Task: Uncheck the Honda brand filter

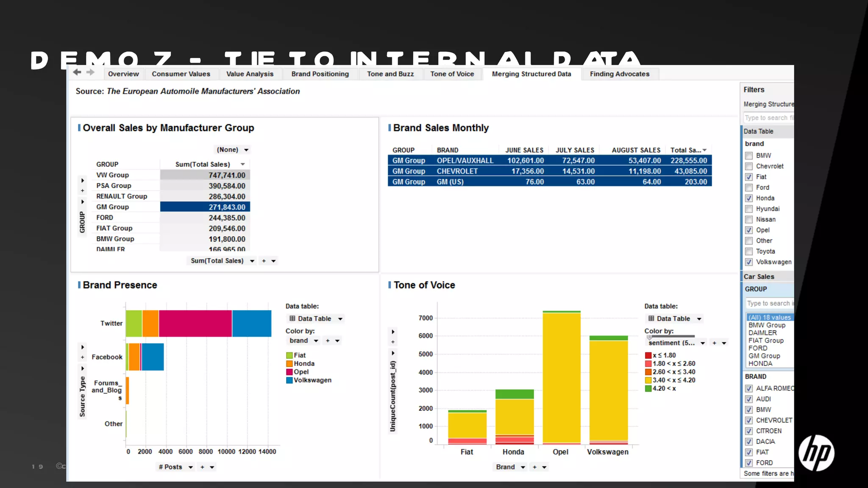Action: [x=749, y=198]
